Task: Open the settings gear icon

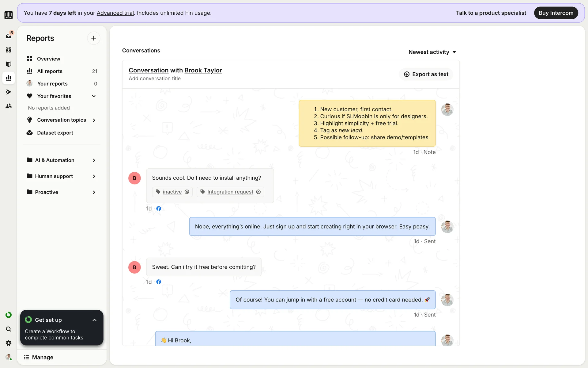Action: click(9, 343)
